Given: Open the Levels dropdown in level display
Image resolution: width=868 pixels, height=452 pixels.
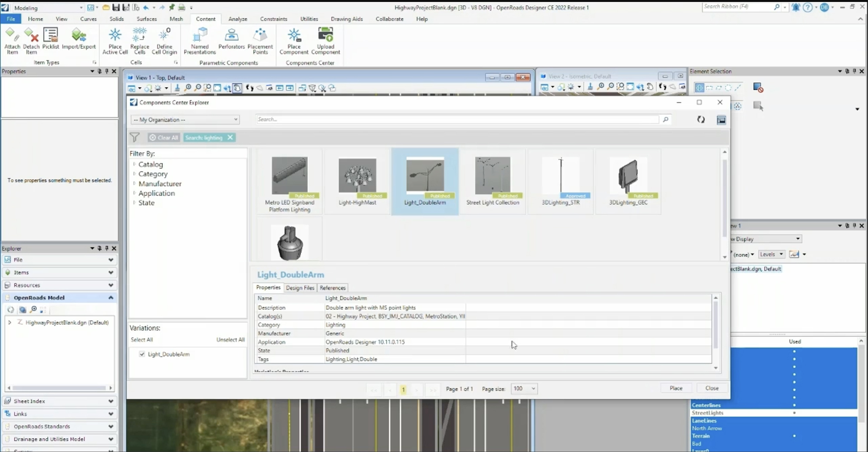Looking at the screenshot, I should (772, 254).
